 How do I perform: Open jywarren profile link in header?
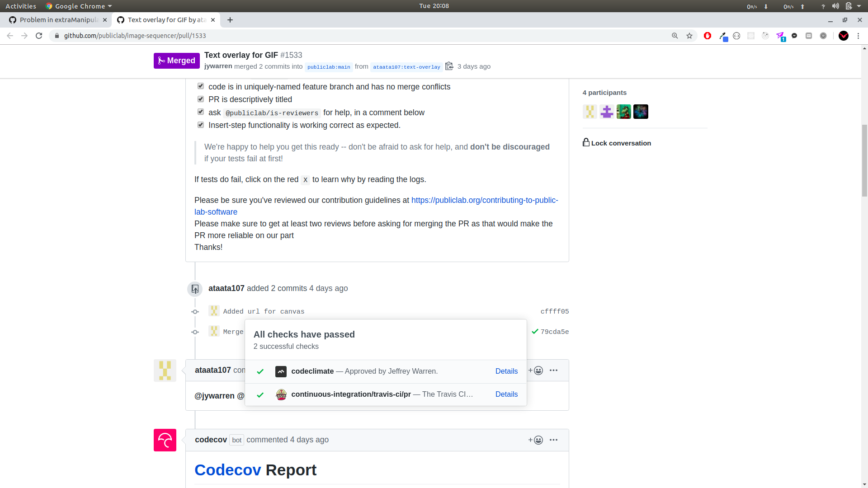coord(218,66)
